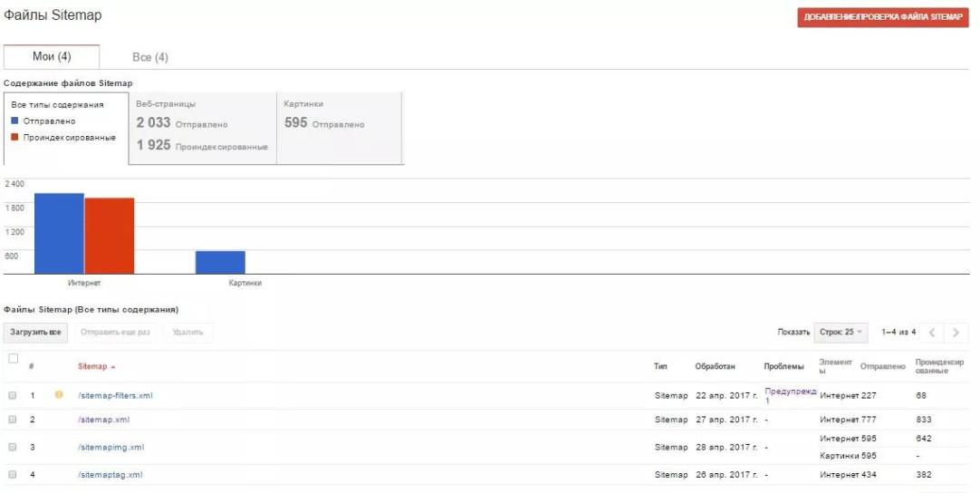
Task: Select the Мои (4) tab
Action: tap(52, 57)
